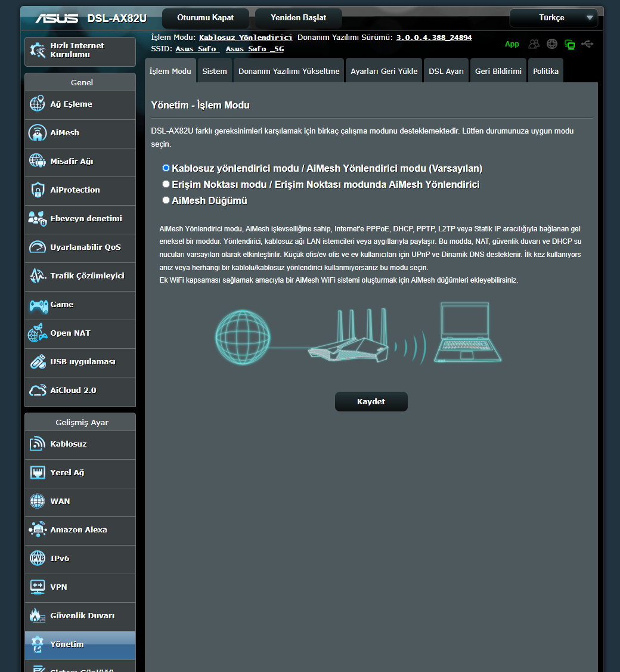Click the Oturumu Kapat button

coord(206,18)
